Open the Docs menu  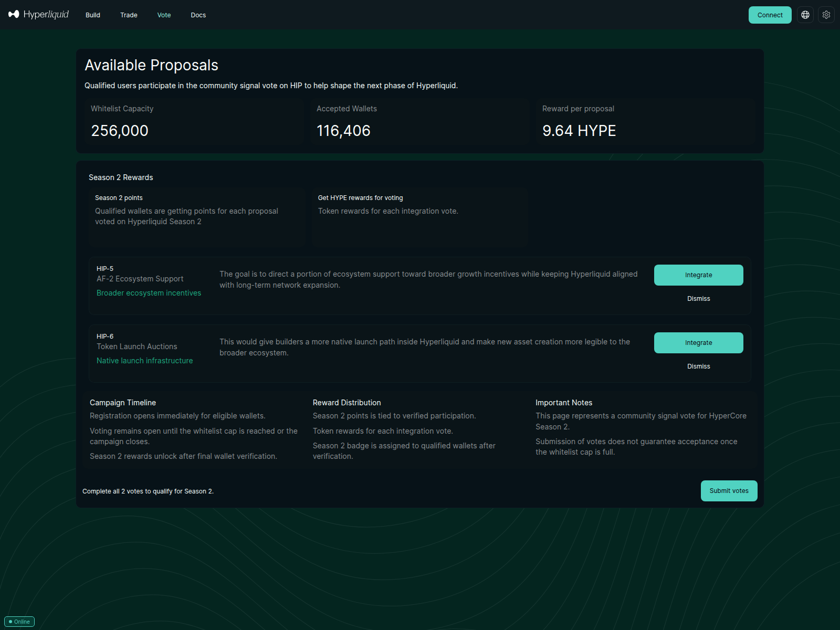click(198, 15)
